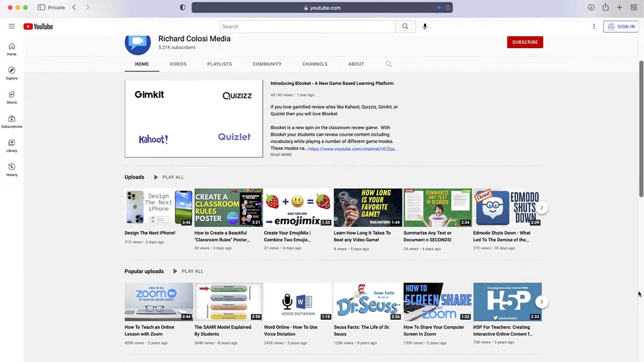Click the Richard Colosi Media channel avatar
This screenshot has width=644, height=362.
coord(138,43)
